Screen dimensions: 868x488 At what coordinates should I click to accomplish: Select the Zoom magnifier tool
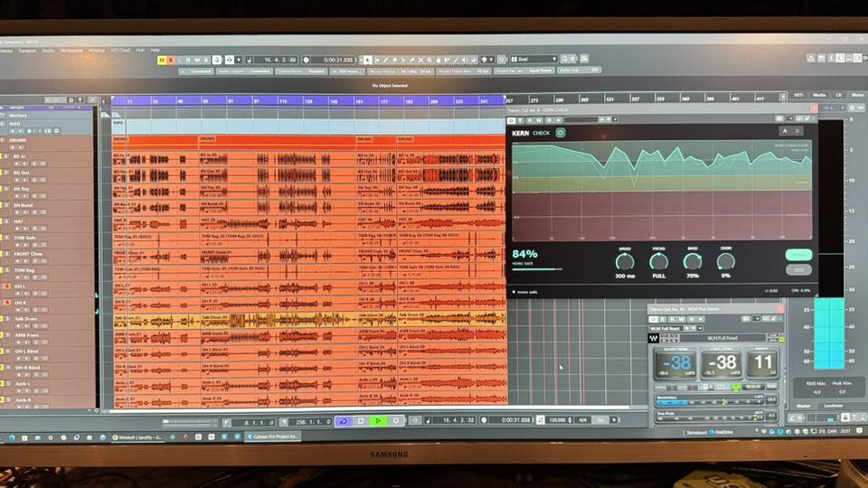[429, 60]
